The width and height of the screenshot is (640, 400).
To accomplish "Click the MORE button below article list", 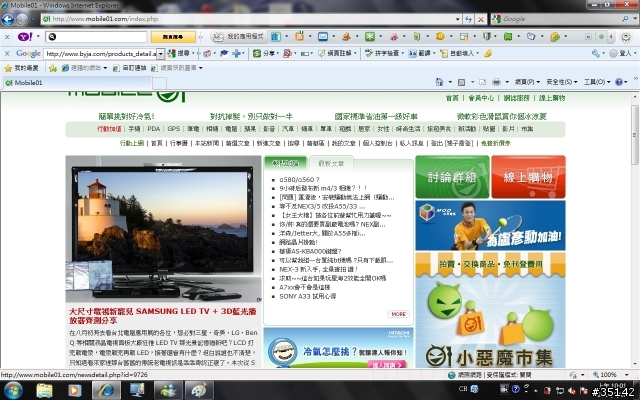I will click(x=398, y=314).
